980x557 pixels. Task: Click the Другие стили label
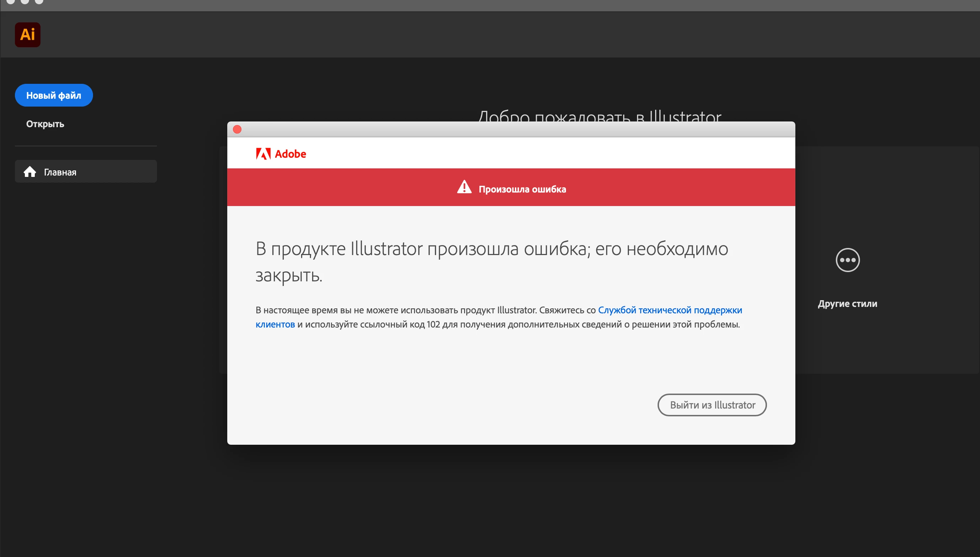847,304
